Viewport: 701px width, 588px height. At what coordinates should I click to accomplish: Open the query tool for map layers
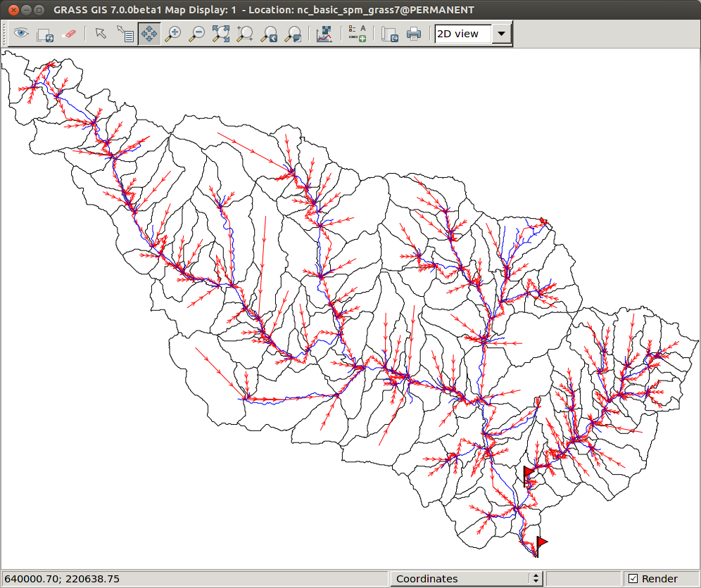tap(127, 34)
